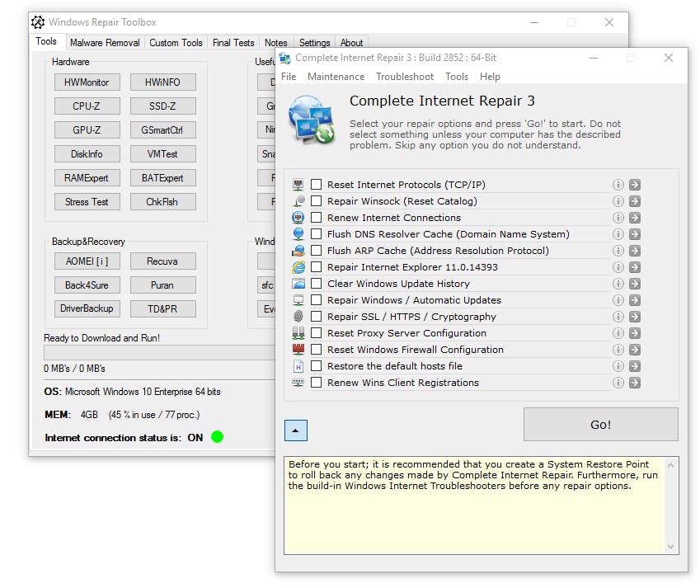Open the Maintenance menu

[x=336, y=77]
